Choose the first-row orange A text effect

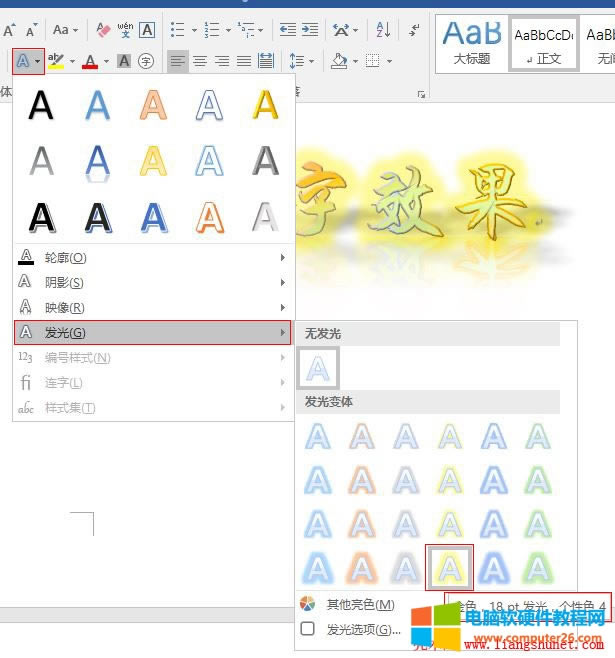(154, 105)
